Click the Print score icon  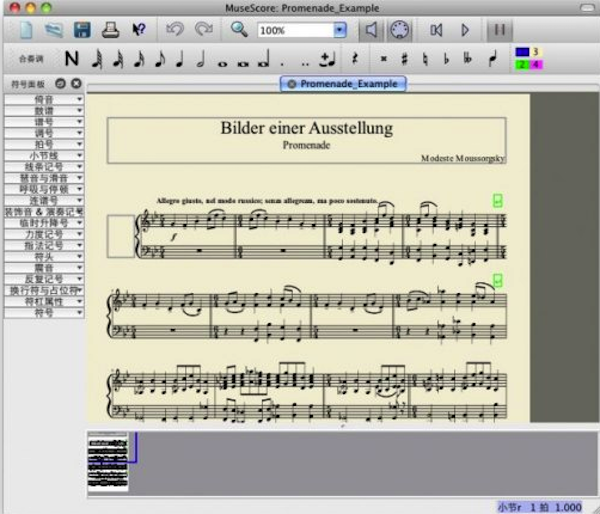tap(110, 30)
